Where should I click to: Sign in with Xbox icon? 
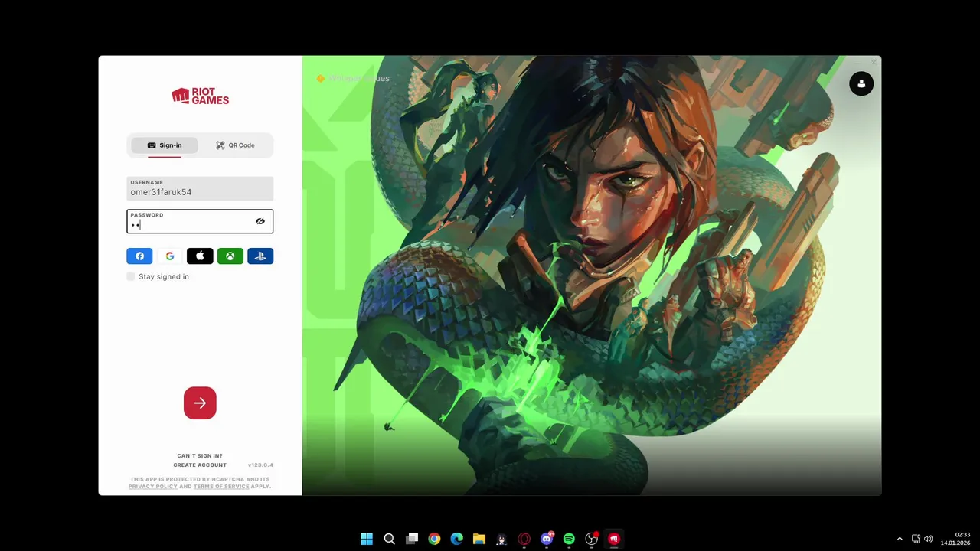pyautogui.click(x=230, y=256)
